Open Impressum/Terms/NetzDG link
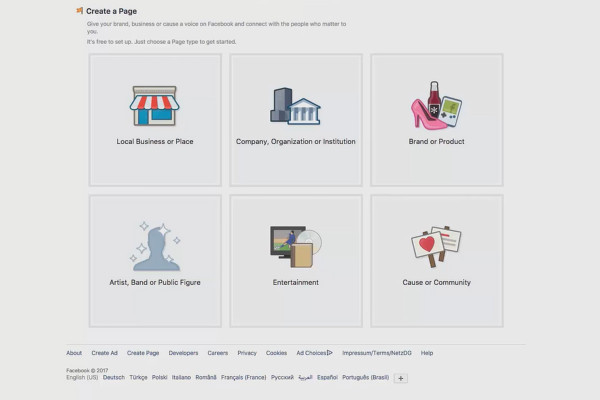Image resolution: width=600 pixels, height=400 pixels. pos(377,353)
